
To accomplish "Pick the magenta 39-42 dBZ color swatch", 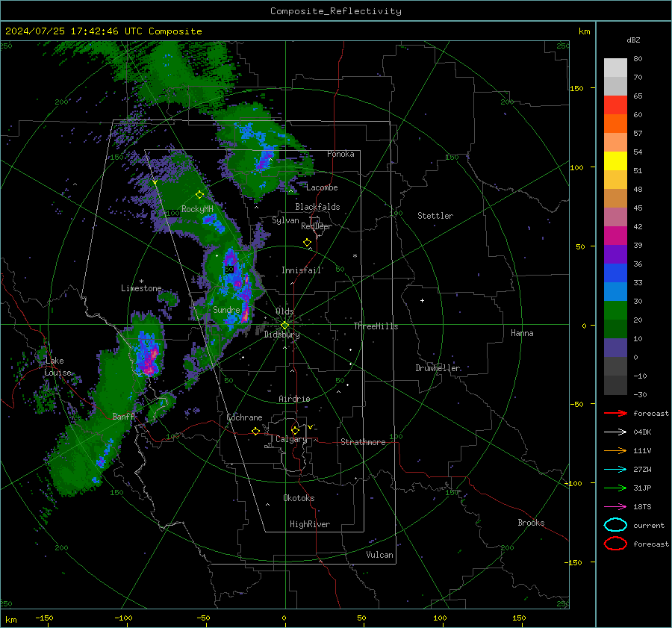I will point(615,236).
